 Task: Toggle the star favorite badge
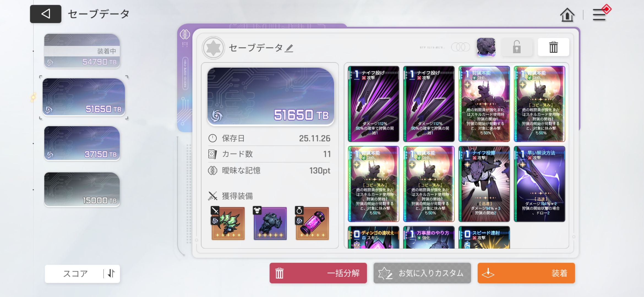point(213,48)
